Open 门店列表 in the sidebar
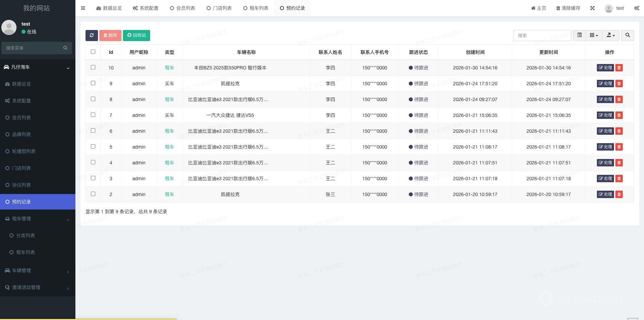The width and height of the screenshot is (644, 320). point(38,168)
